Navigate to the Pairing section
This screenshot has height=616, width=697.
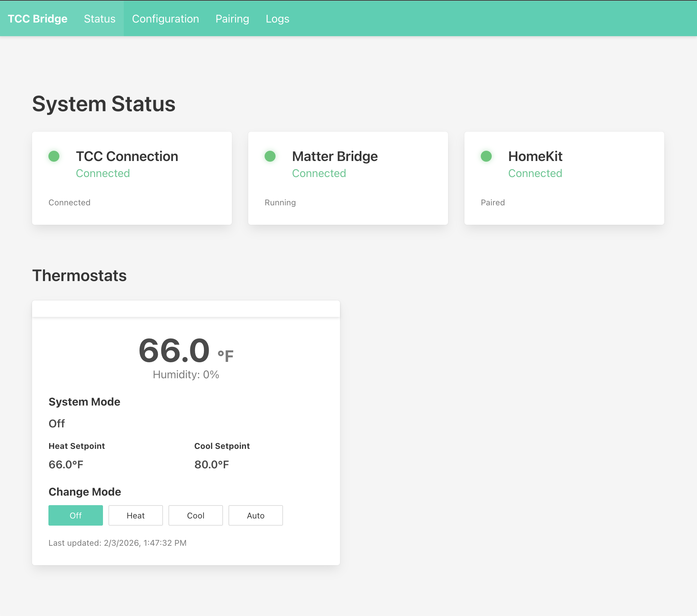[232, 18]
